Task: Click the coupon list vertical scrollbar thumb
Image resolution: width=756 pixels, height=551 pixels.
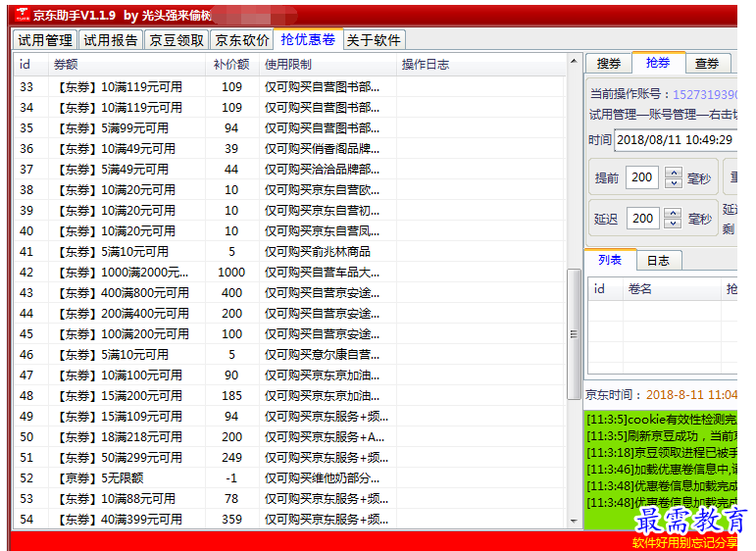Action: point(574,334)
